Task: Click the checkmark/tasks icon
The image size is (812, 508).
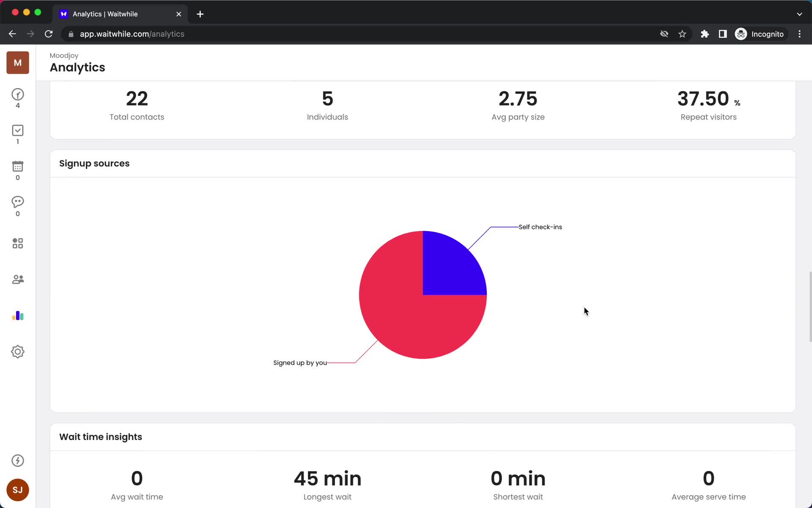Action: [17, 130]
